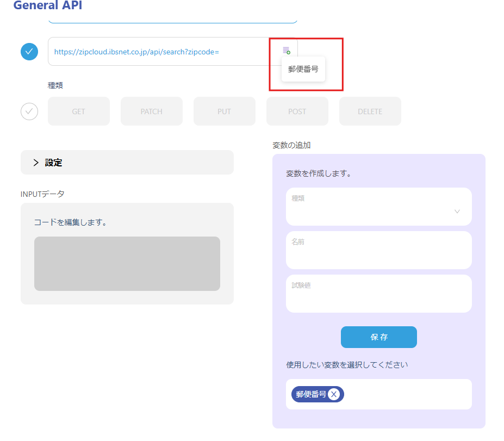This screenshot has height=441, width=504.
Task: Click the 使用したい変数を選択してください text
Action: [347, 365]
